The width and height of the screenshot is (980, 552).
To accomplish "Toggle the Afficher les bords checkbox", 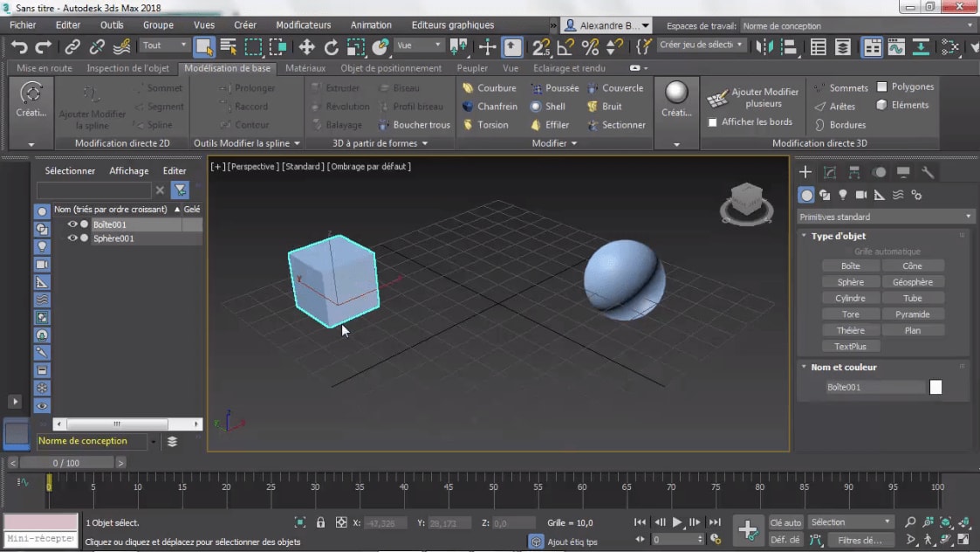I will [x=712, y=122].
